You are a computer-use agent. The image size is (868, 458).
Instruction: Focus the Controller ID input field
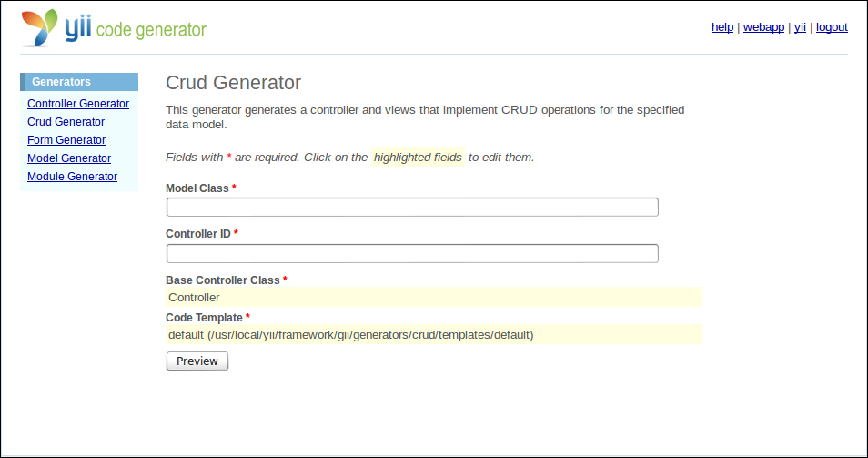click(x=412, y=254)
